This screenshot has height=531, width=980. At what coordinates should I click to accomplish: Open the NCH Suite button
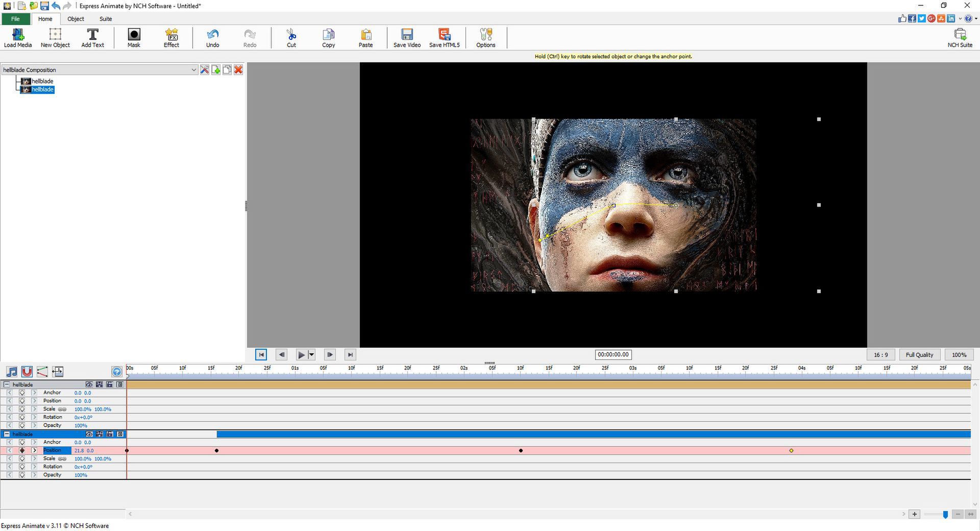tap(960, 38)
